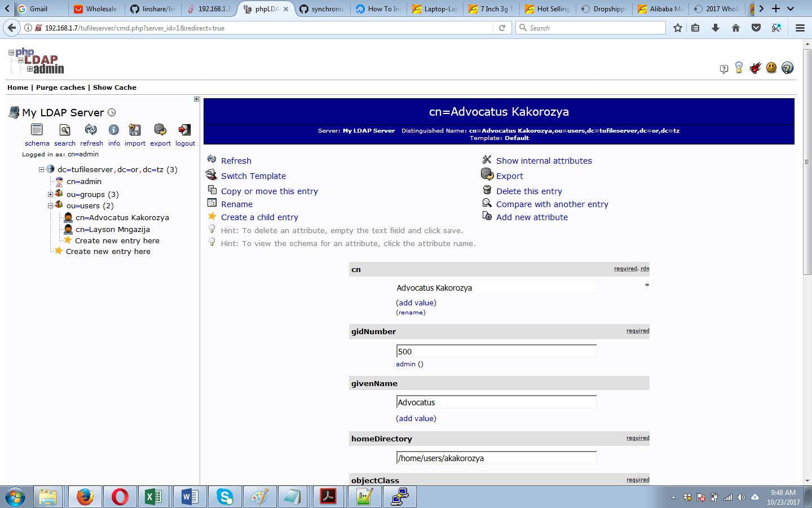812x508 pixels.
Task: Click the Delete this entry link
Action: (528, 191)
